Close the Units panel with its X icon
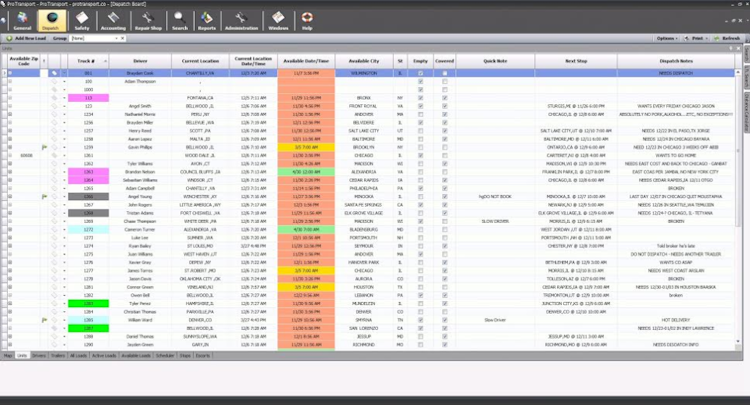The image size is (750, 405). (738, 48)
